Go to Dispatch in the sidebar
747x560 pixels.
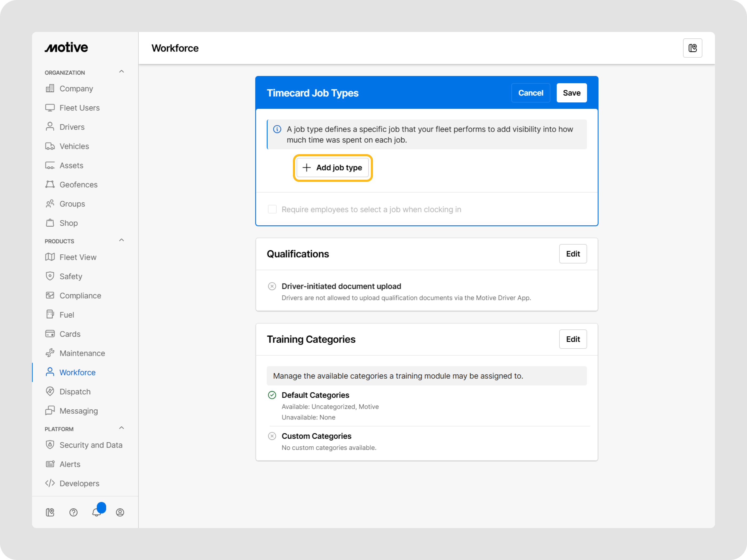click(x=75, y=391)
